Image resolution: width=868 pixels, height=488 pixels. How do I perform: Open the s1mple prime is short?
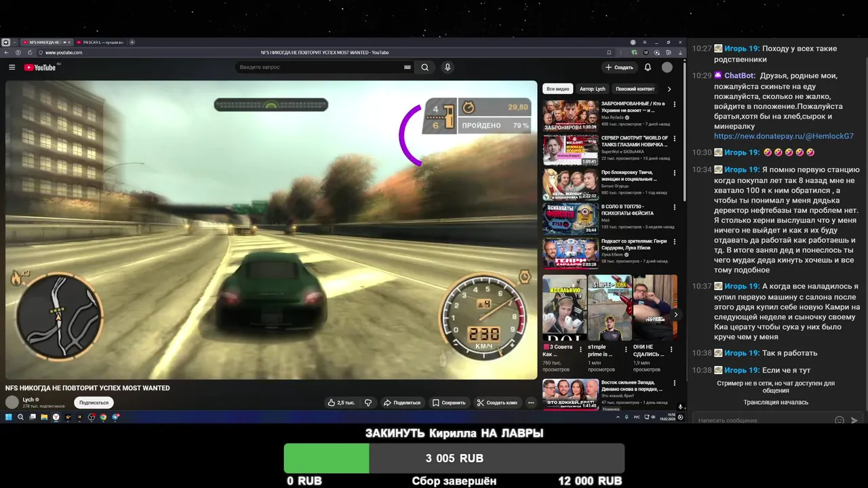click(610, 308)
